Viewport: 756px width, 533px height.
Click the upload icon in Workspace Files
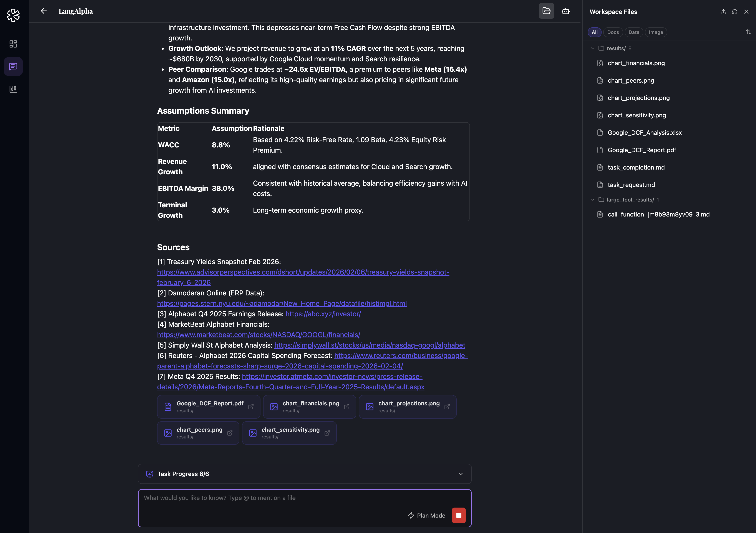pos(723,12)
